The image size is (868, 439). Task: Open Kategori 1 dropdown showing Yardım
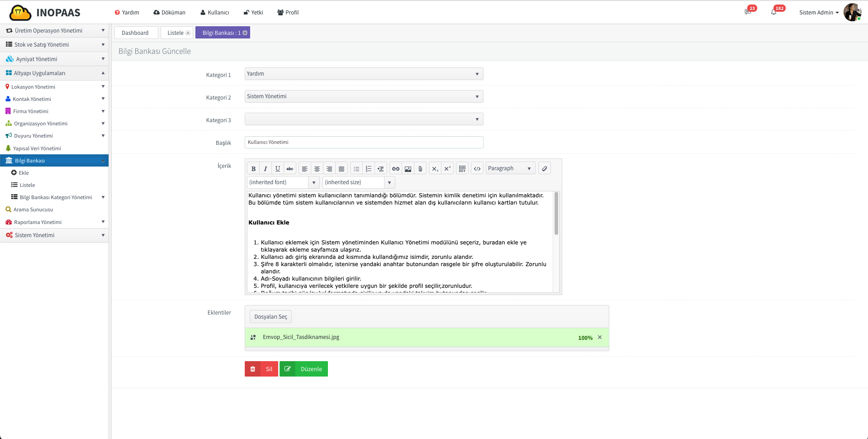364,74
